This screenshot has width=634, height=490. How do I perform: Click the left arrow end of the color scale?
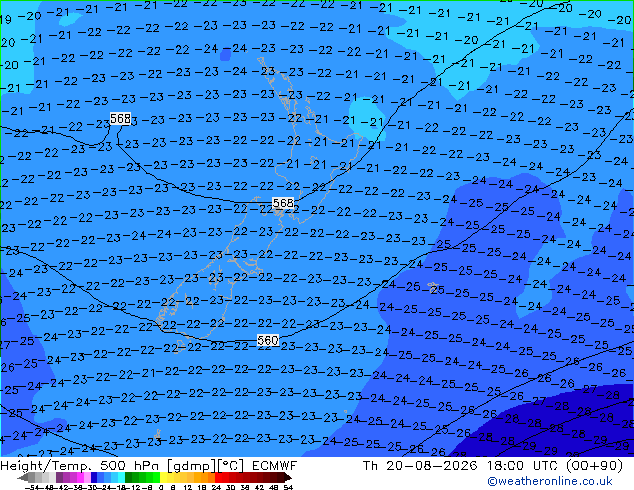coord(22,477)
